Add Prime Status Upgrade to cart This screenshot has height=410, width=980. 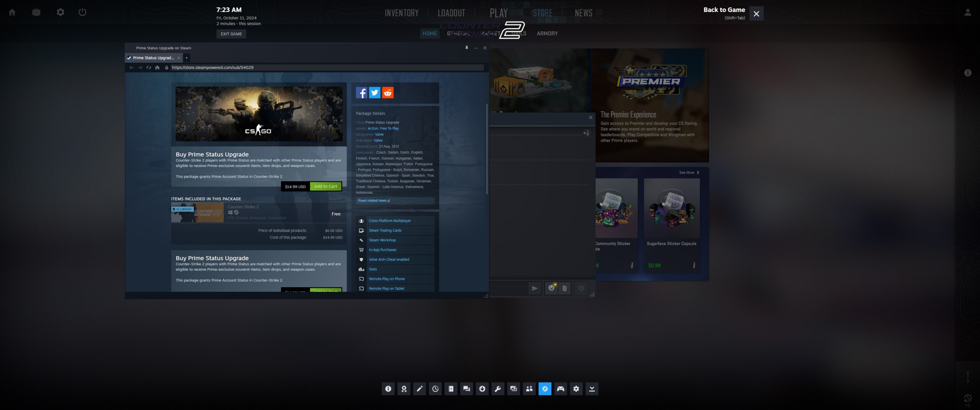pyautogui.click(x=325, y=186)
